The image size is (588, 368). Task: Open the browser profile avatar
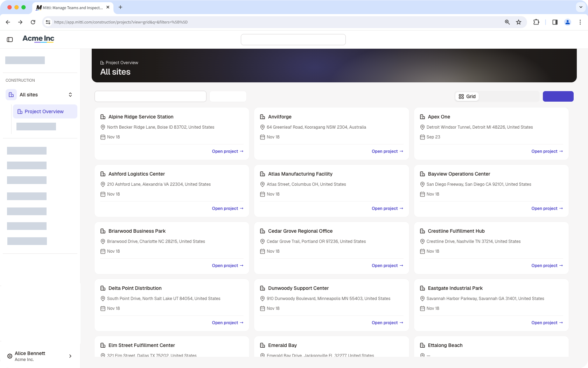coord(568,22)
